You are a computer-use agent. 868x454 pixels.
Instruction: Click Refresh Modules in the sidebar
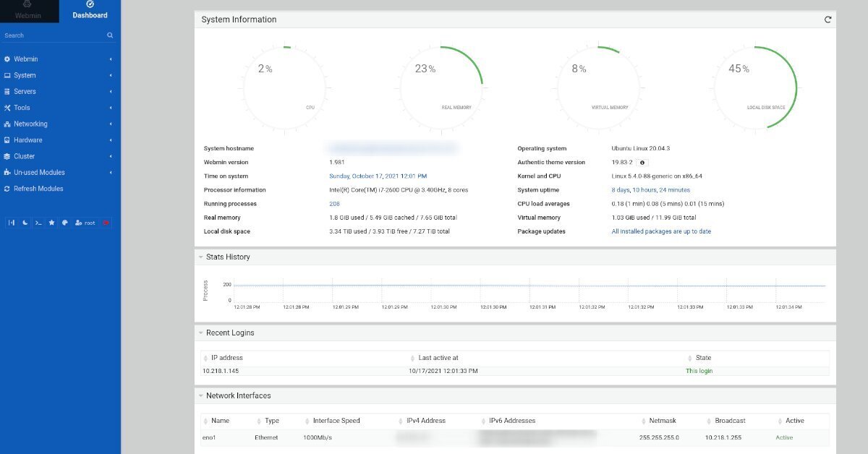tap(38, 189)
